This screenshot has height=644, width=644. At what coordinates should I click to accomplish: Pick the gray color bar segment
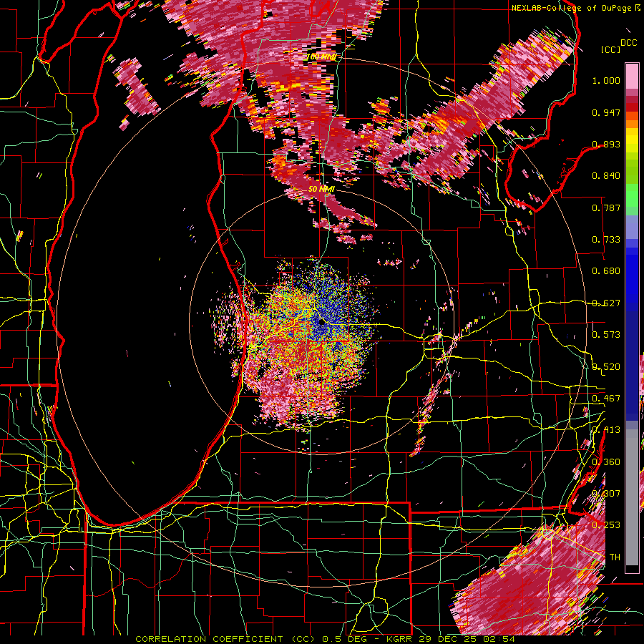(x=632, y=497)
